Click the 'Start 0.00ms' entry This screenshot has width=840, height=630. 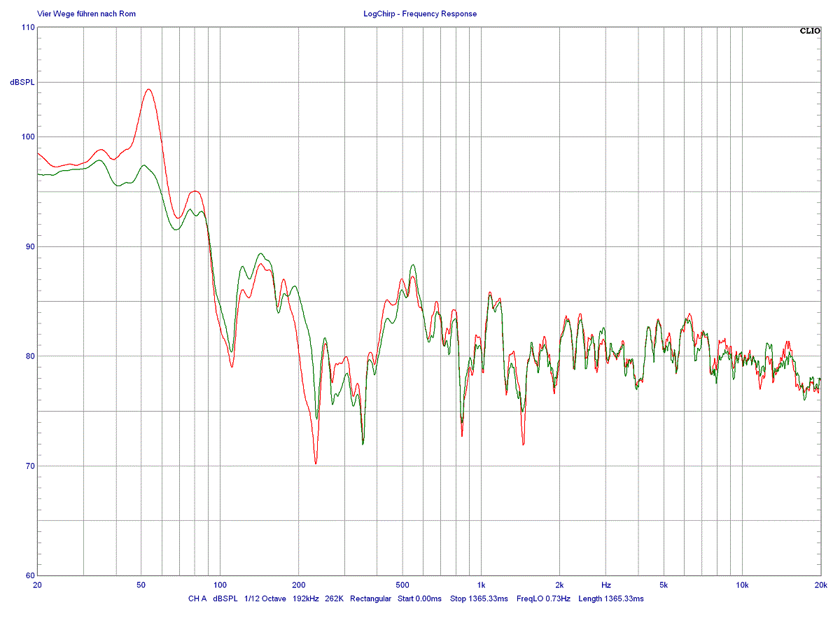coord(419,599)
